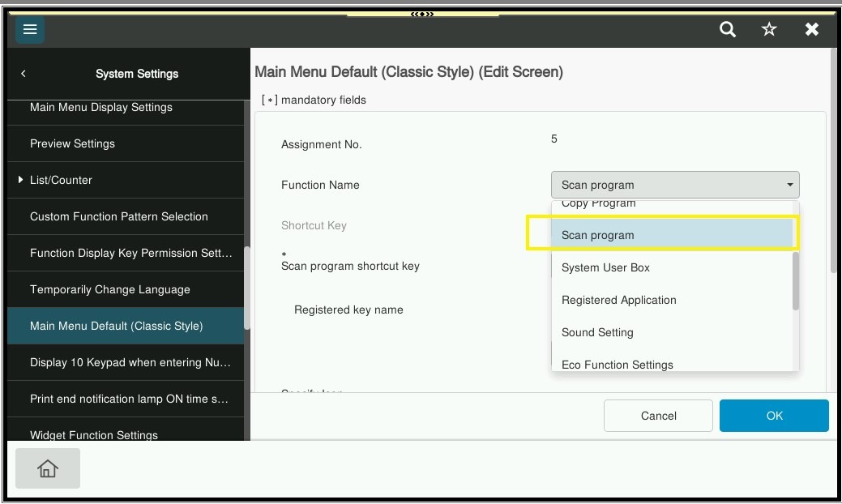Image resolution: width=842 pixels, height=504 pixels.
Task: Pick Eco Function Settings option
Action: (618, 364)
